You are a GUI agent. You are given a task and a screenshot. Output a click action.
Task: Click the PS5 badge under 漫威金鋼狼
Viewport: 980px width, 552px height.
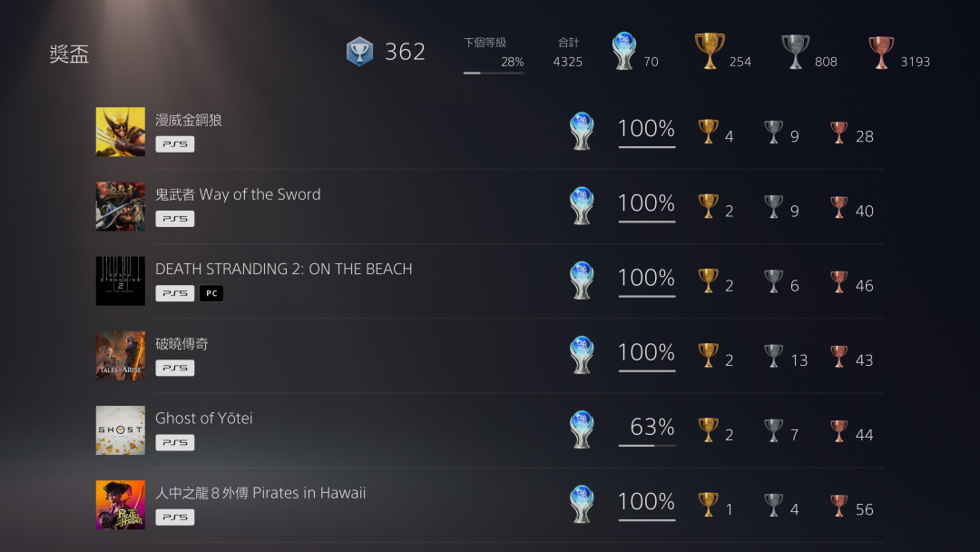(x=175, y=144)
